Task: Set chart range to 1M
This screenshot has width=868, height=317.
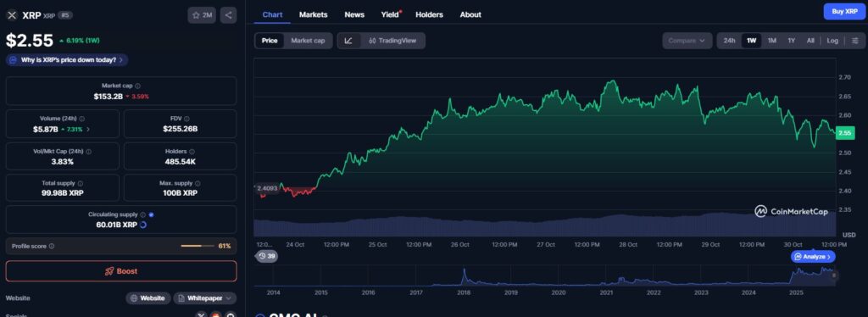Action: coord(771,41)
